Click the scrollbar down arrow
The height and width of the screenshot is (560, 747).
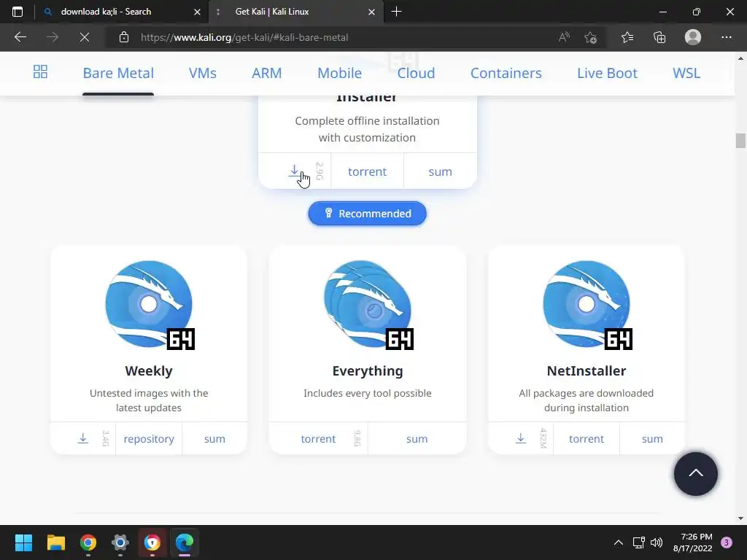pyautogui.click(x=740, y=518)
